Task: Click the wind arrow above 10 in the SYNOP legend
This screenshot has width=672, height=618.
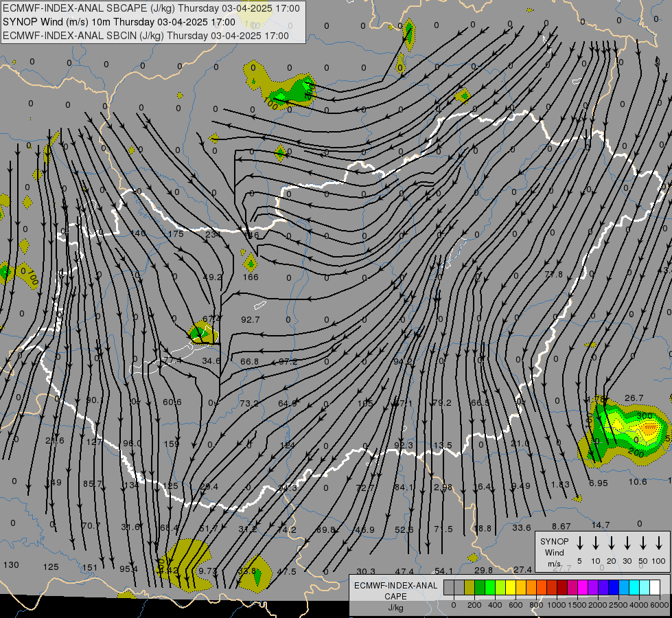Action: (595, 543)
